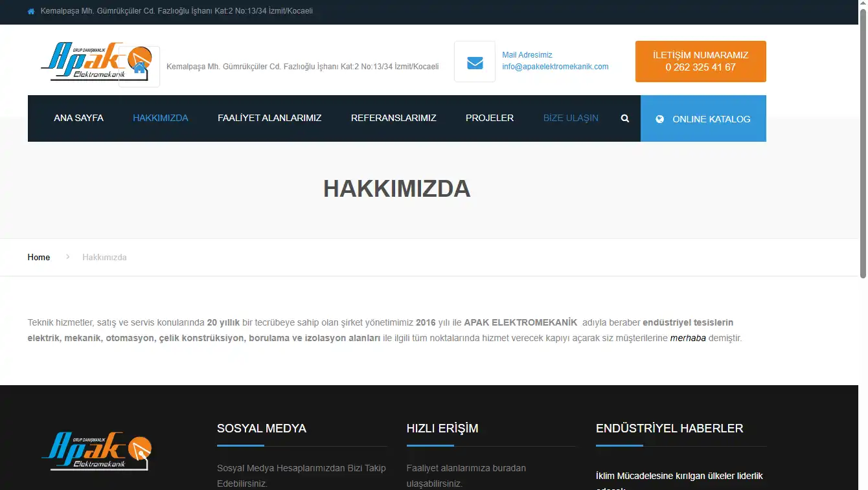The height and width of the screenshot is (490, 868).
Task: Go to REFERANSLARIMIZ page
Action: coord(394,118)
